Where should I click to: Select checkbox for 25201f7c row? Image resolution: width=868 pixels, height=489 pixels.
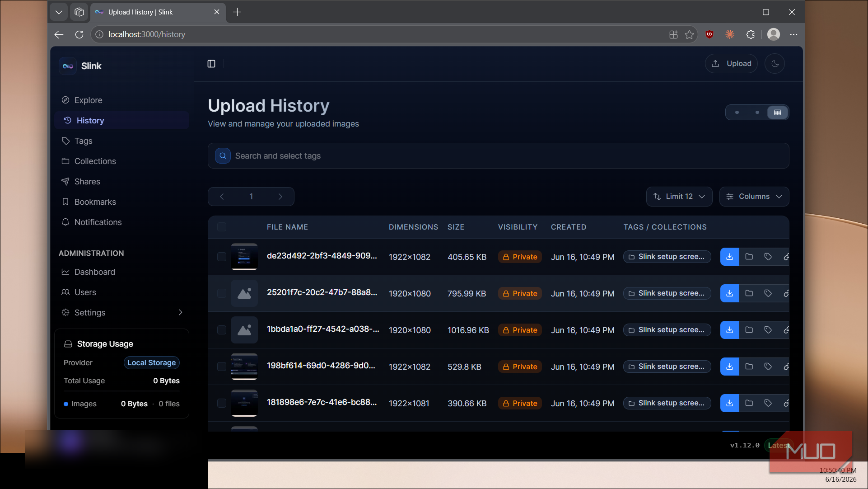point(222,293)
